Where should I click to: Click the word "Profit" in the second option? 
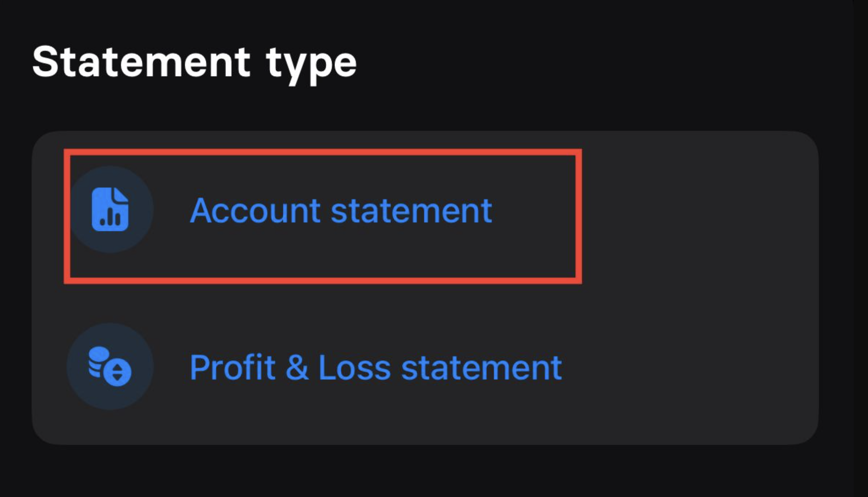coord(233,367)
